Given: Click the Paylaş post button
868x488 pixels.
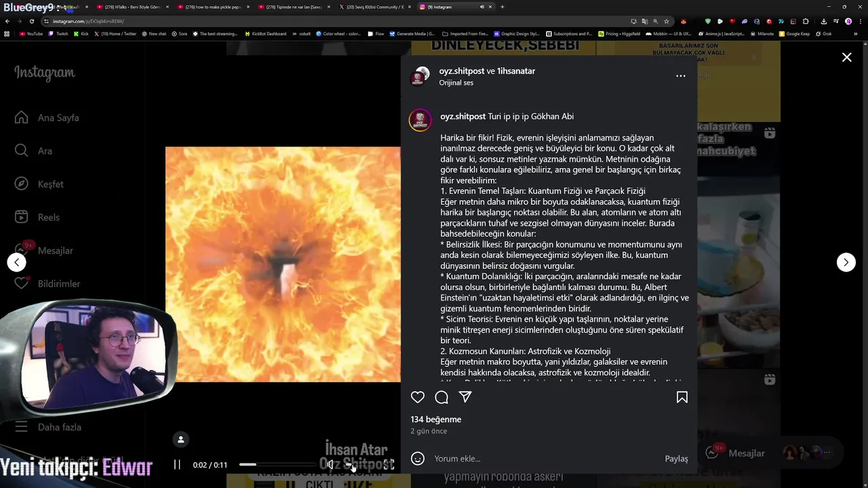Looking at the screenshot, I should coord(676,459).
